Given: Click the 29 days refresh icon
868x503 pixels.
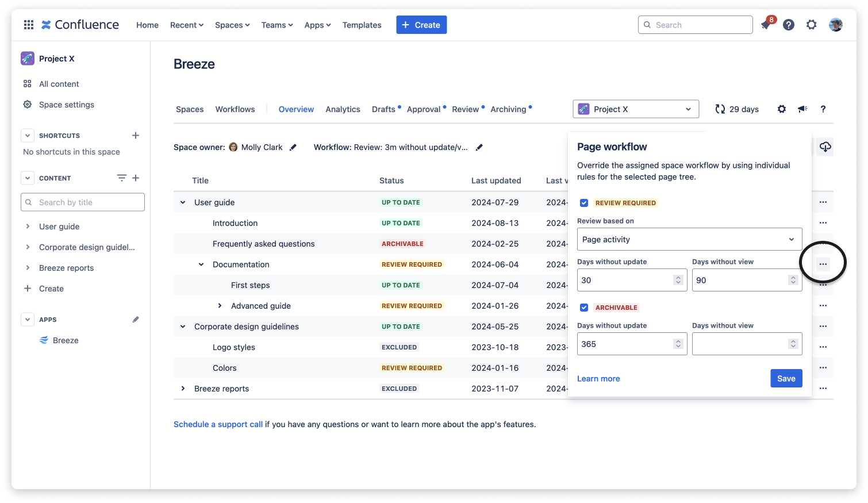Looking at the screenshot, I should pyautogui.click(x=720, y=109).
